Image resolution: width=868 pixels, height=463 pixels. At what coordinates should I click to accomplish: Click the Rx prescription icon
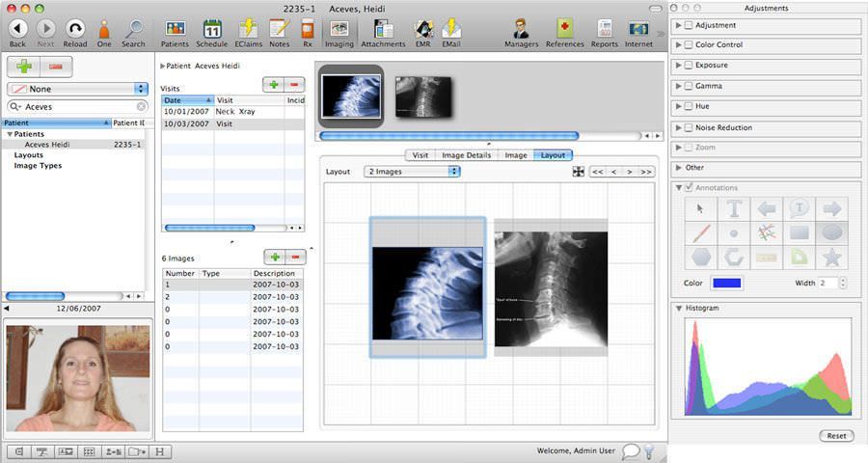[307, 32]
